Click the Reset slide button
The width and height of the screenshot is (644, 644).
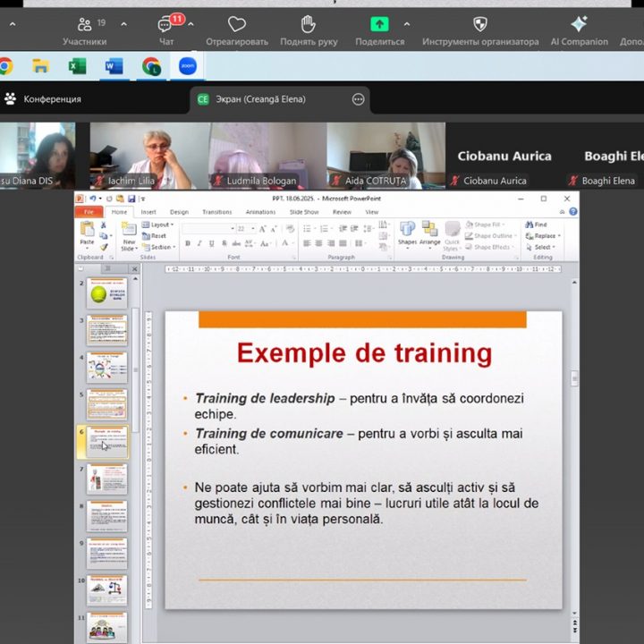154,236
